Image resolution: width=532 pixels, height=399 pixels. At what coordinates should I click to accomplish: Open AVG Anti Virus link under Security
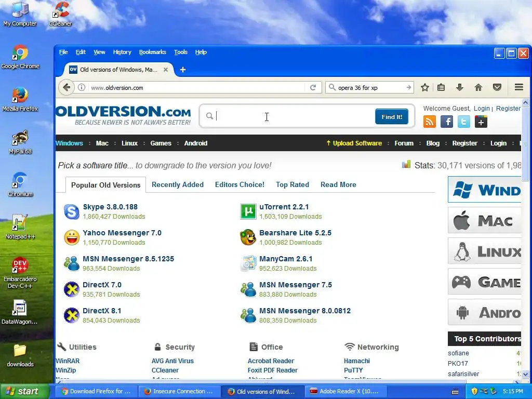coord(172,361)
